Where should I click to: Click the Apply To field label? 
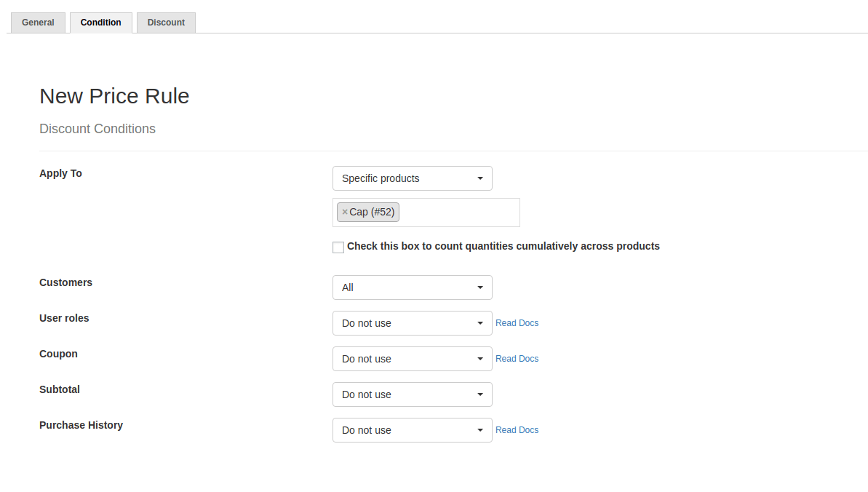click(x=60, y=173)
